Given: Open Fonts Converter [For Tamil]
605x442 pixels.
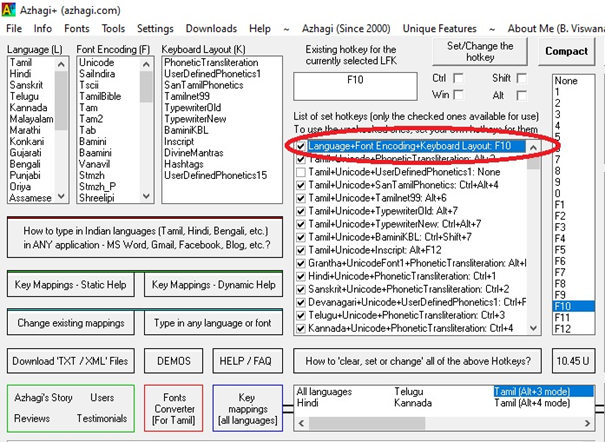Looking at the screenshot, I should [174, 408].
